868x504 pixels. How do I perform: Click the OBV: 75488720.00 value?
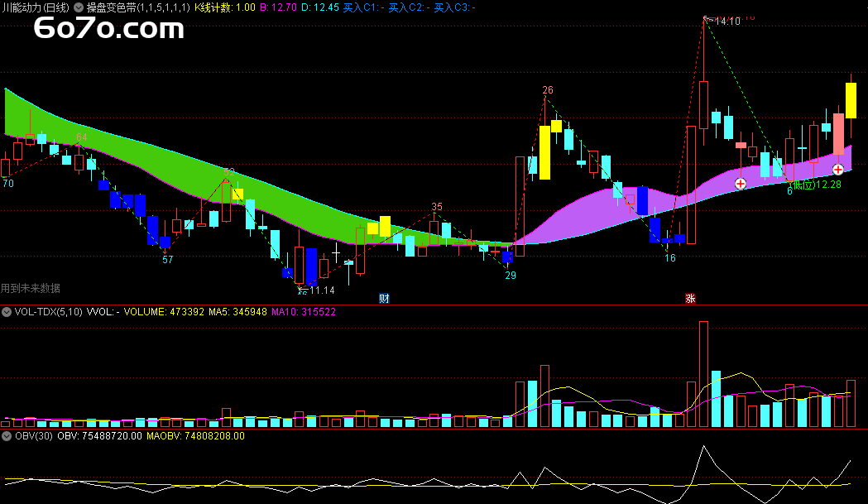(x=99, y=436)
